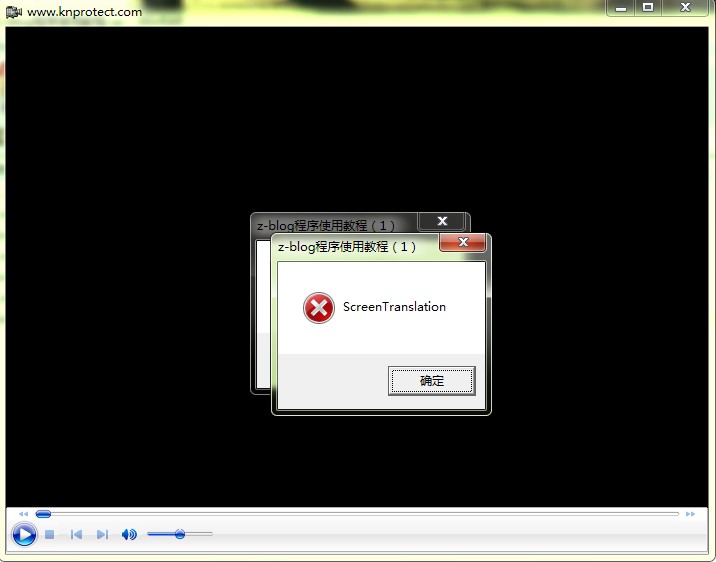
Task: Click the Stop playback button
Action: pyautogui.click(x=49, y=535)
